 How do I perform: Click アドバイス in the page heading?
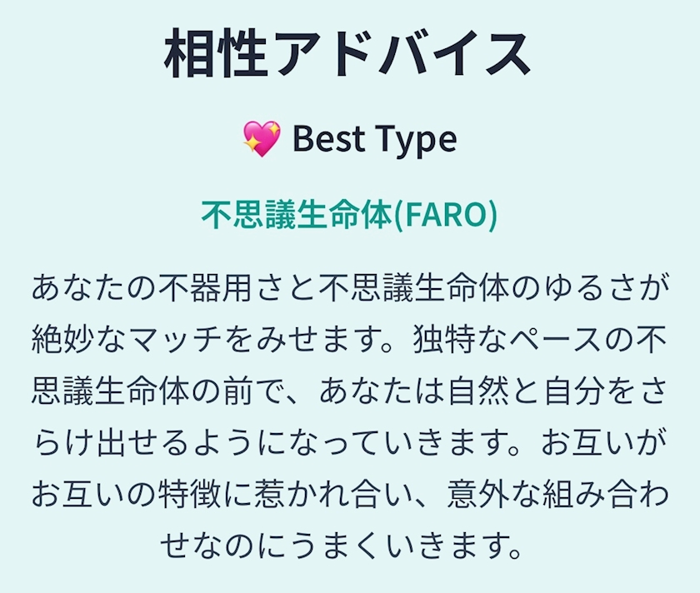400,57
